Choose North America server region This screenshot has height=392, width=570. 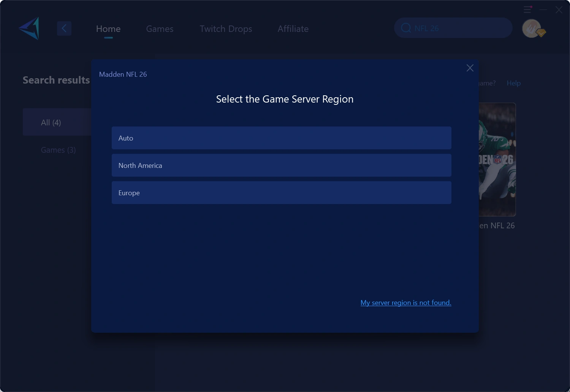coord(281,165)
